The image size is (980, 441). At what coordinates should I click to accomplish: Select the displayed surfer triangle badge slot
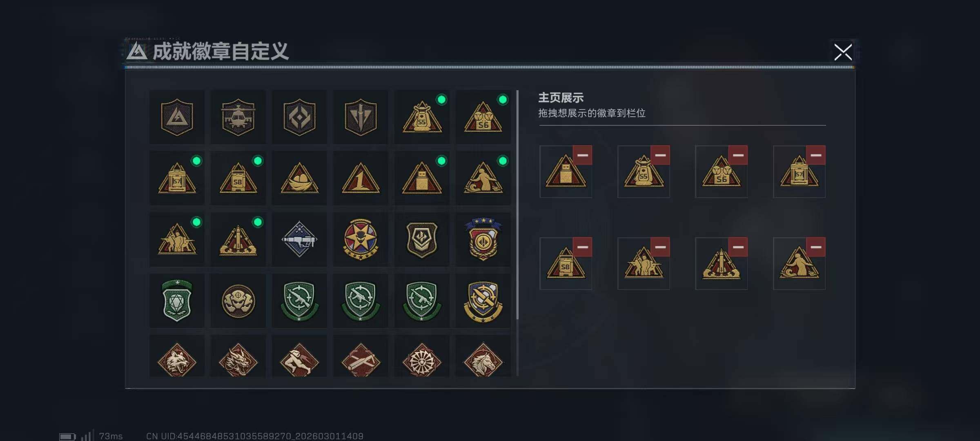coord(799,264)
